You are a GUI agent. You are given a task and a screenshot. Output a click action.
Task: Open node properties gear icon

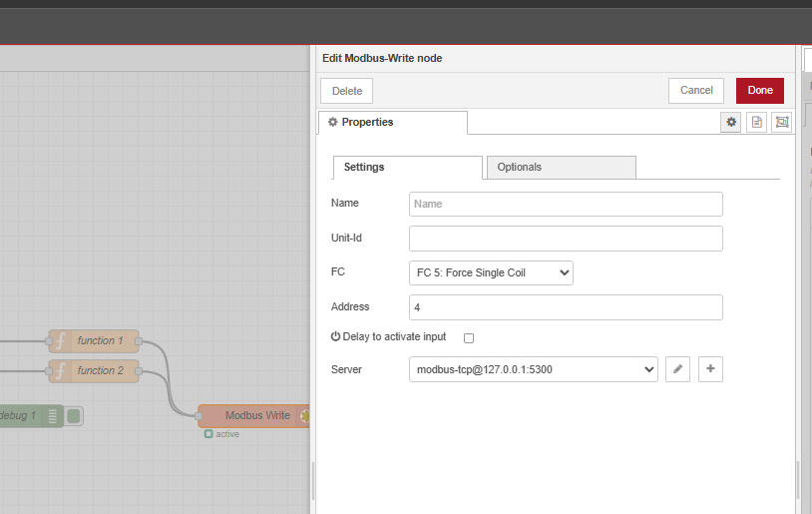(x=730, y=123)
